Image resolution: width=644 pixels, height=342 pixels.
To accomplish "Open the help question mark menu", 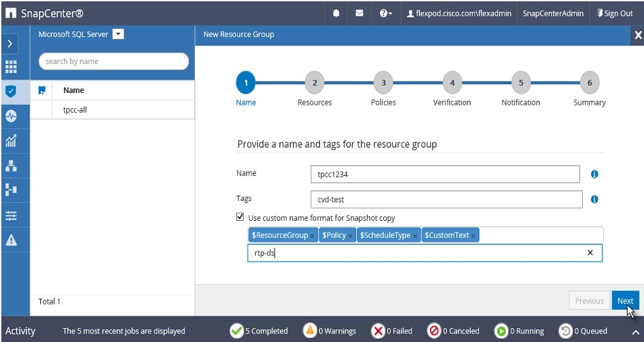I will 386,13.
